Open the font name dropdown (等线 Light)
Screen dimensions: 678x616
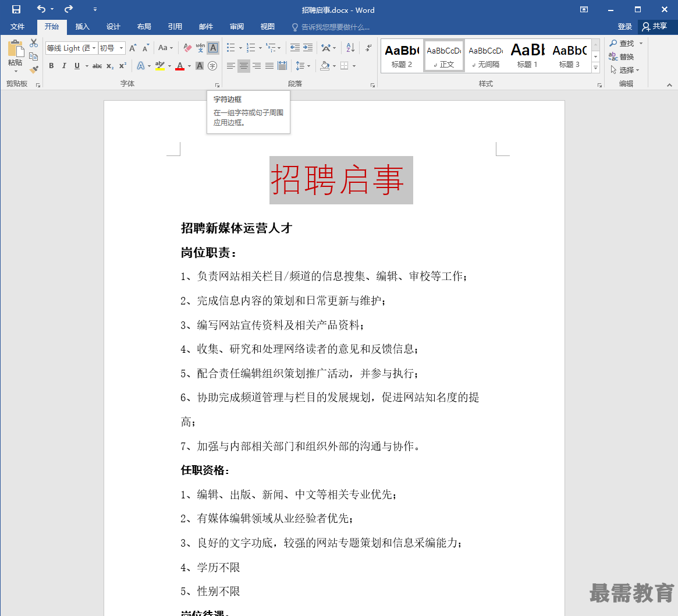coord(94,48)
